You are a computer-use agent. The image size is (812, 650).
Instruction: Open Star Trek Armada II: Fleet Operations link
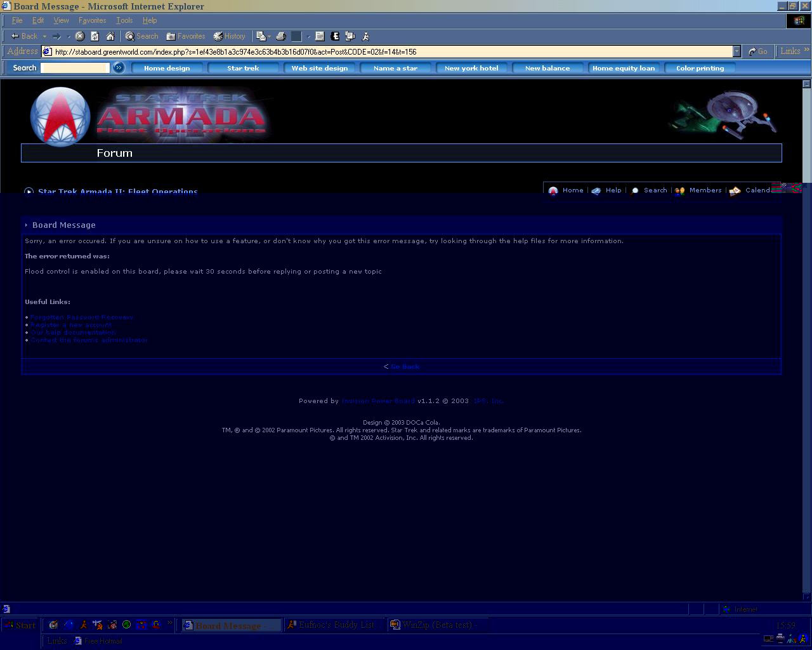[118, 191]
